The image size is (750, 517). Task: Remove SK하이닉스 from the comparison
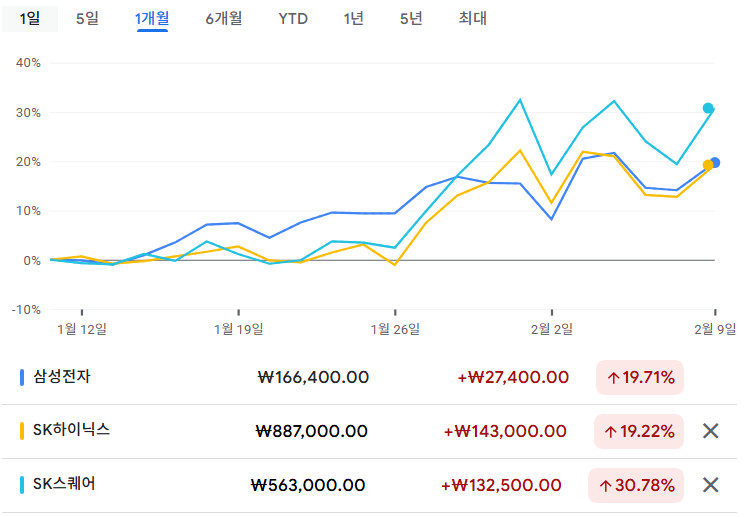[711, 431]
